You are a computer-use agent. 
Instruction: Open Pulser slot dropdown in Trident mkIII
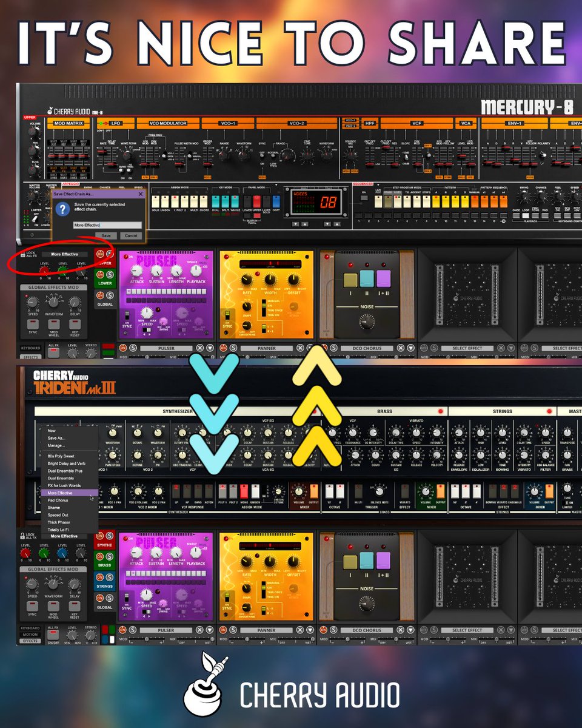[x=210, y=630]
